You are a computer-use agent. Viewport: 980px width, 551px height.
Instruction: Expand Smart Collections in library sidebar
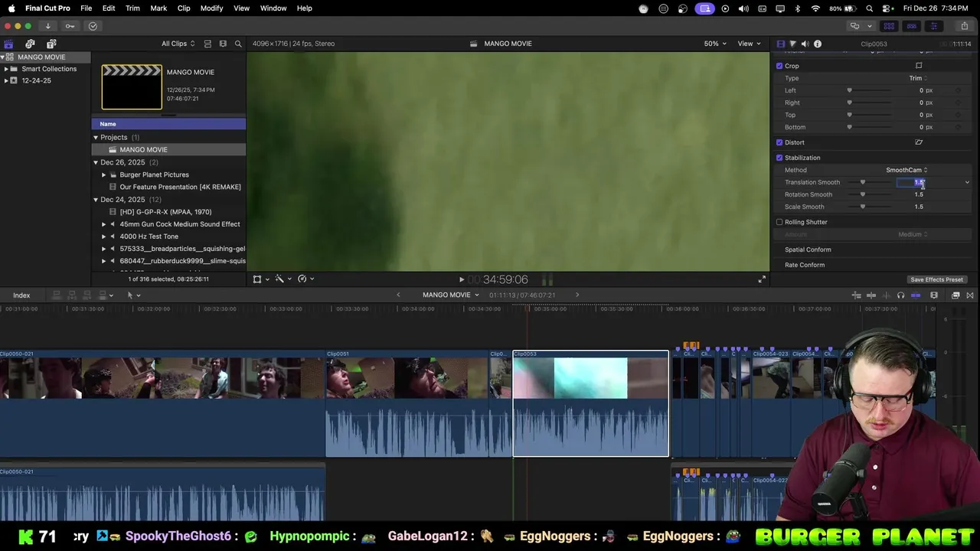(6, 69)
